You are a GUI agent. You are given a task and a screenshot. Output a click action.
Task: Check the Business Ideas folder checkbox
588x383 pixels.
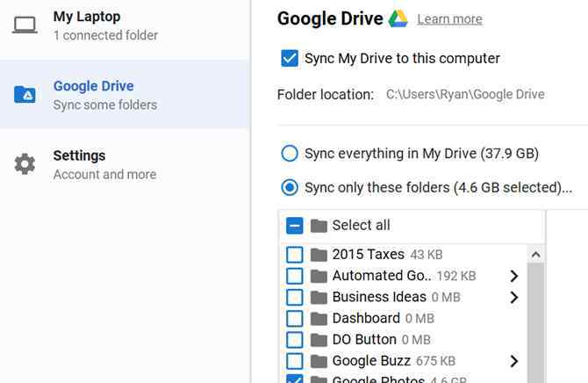(294, 298)
